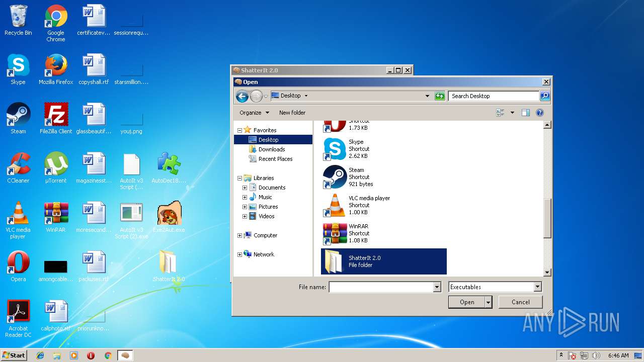
Task: Select the CCleaner desktop icon
Action: (x=18, y=168)
